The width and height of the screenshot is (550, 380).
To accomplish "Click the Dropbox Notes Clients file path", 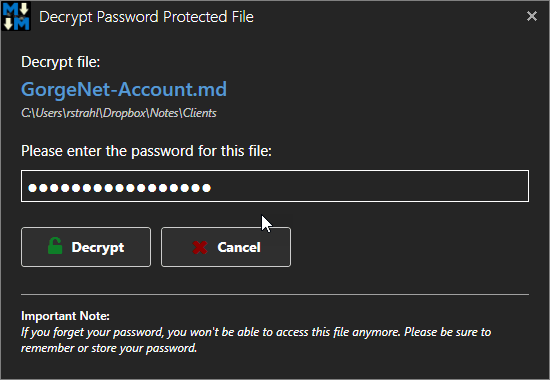I will tap(119, 113).
